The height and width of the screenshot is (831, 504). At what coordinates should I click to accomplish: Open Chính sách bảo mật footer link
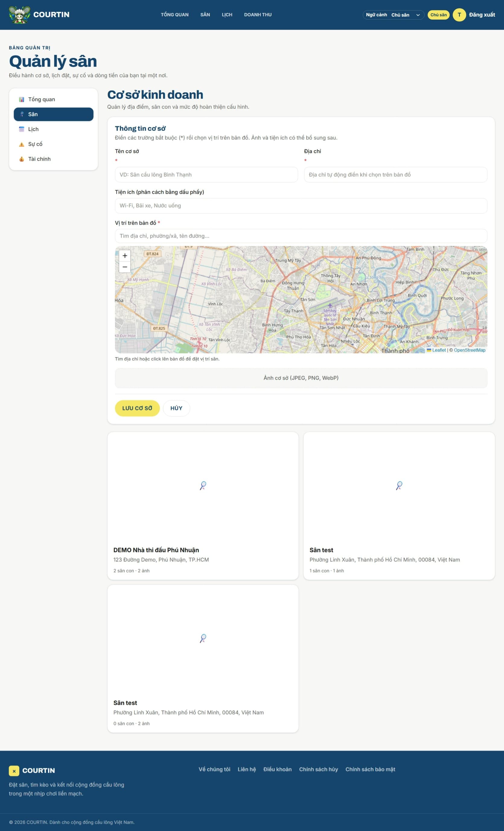point(370,769)
